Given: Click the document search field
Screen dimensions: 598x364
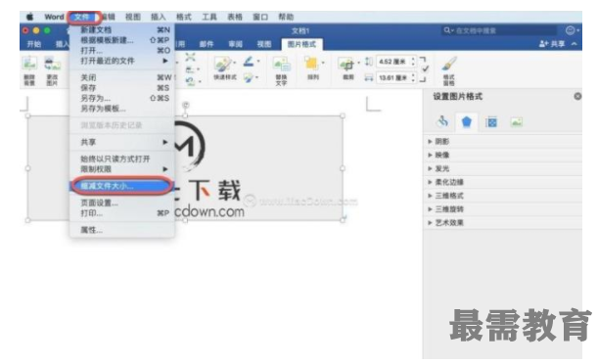Looking at the screenshot, I should (499, 30).
